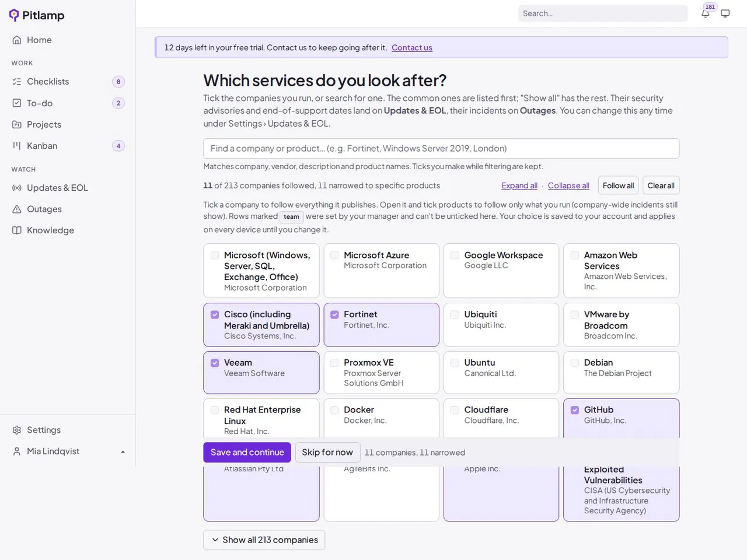Untick the Veeam checkbox
Image resolution: width=747 pixels, height=560 pixels.
pyautogui.click(x=215, y=363)
